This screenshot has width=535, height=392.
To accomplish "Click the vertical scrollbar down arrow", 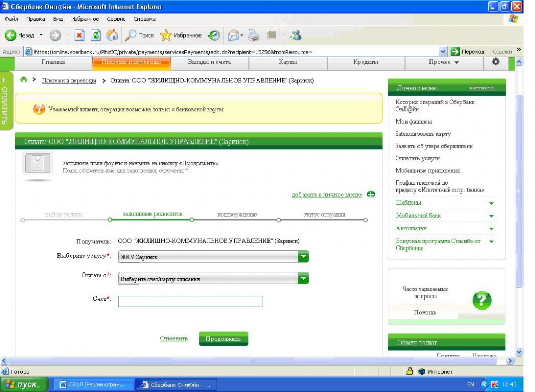I will tap(519, 352).
